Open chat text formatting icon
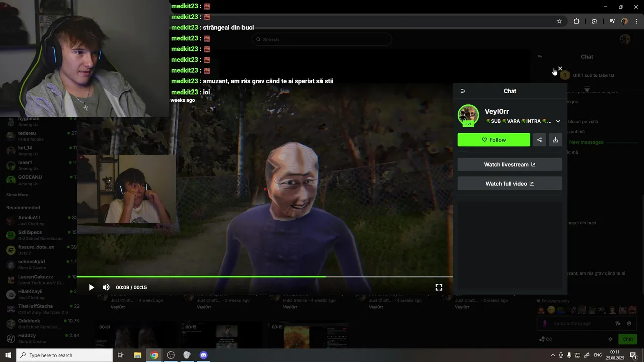Image resolution: width=644 pixels, height=362 pixels. click(x=618, y=323)
